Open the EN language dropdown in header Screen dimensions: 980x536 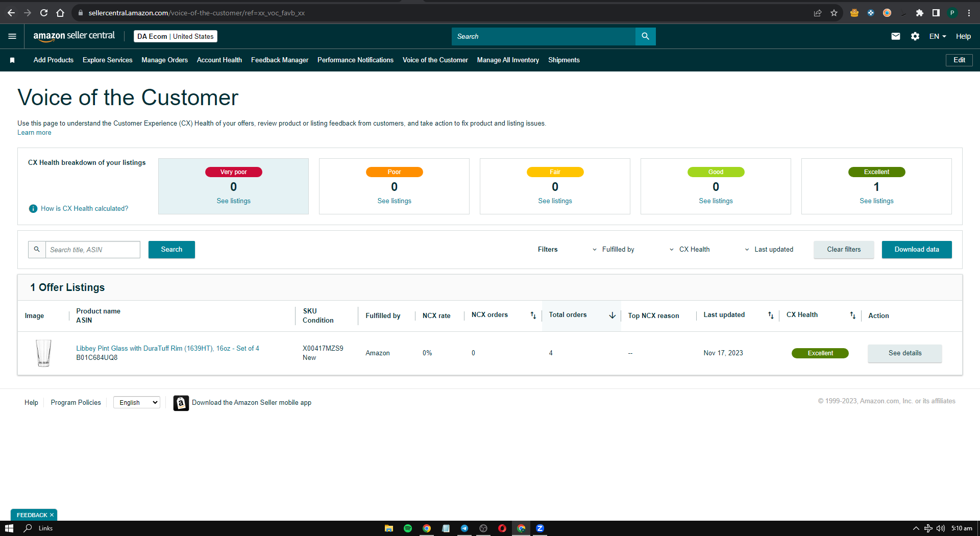pyautogui.click(x=938, y=36)
